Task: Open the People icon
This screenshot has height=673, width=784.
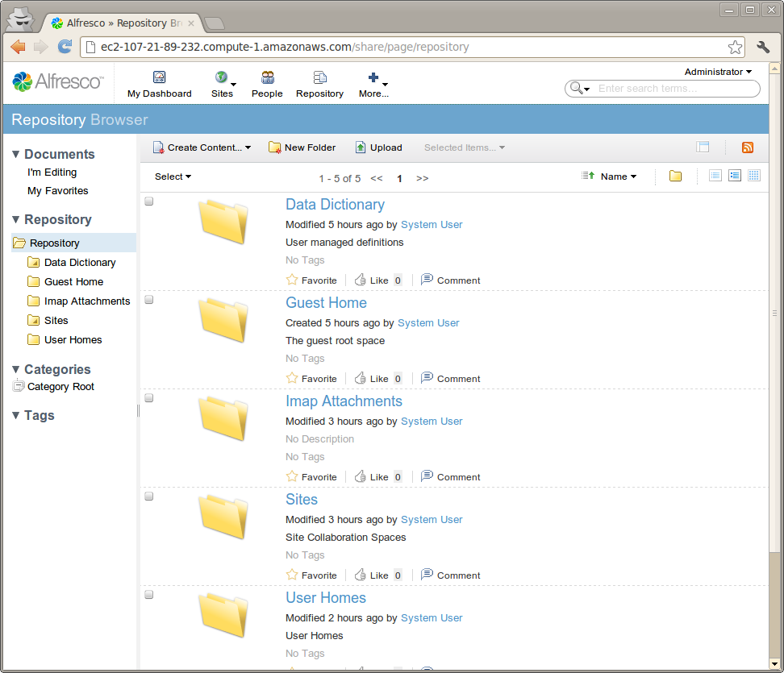Action: (268, 77)
